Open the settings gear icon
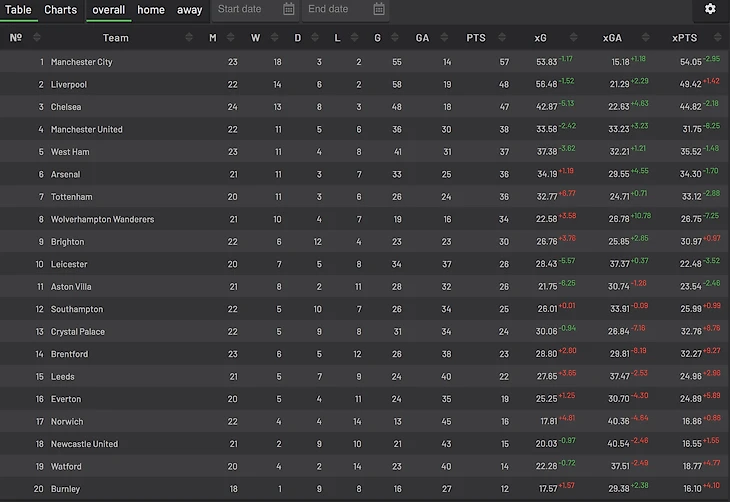Image resolution: width=730 pixels, height=502 pixels. pos(710,9)
